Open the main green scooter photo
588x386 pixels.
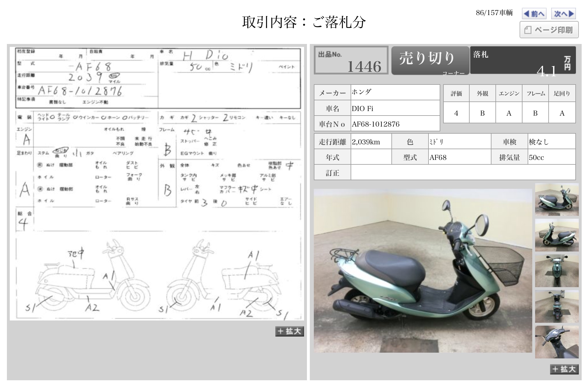pyautogui.click(x=423, y=270)
